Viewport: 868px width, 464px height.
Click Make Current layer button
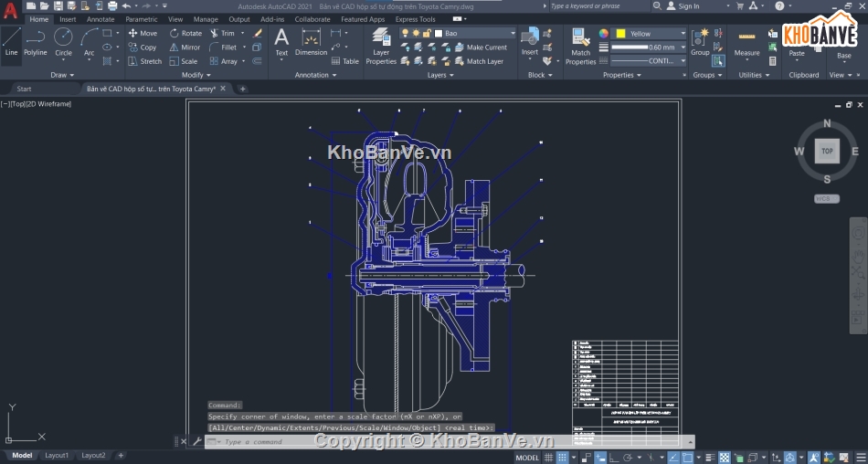click(481, 47)
